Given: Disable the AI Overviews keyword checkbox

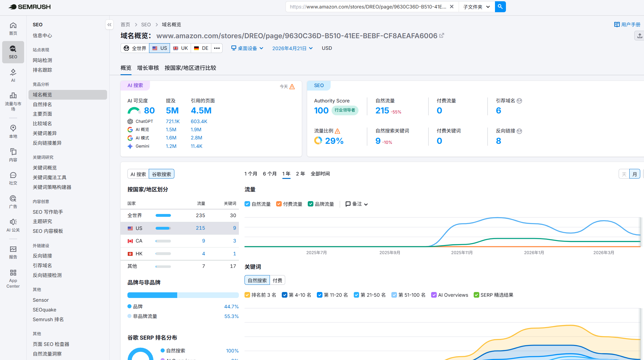Looking at the screenshot, I should tap(434, 295).
